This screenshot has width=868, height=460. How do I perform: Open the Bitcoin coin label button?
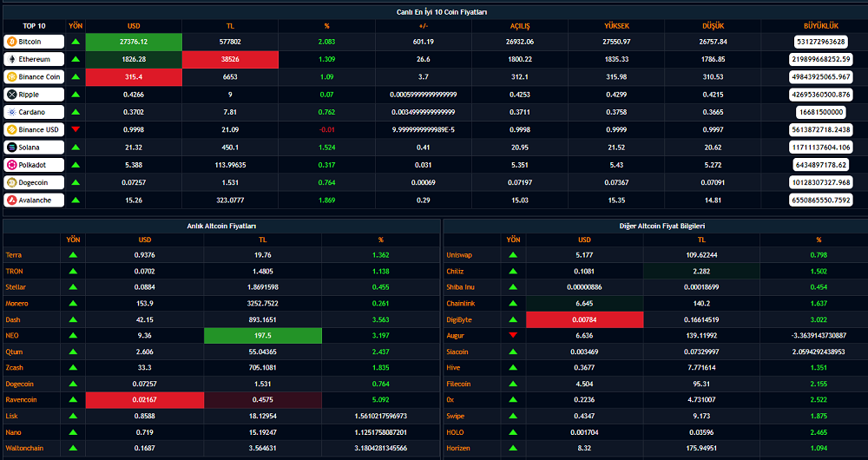click(34, 42)
